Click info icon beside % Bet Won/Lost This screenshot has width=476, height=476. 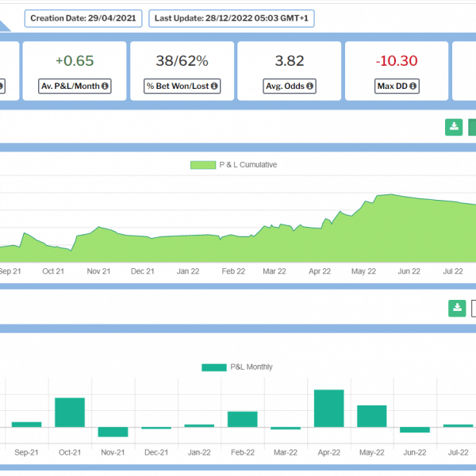point(214,86)
